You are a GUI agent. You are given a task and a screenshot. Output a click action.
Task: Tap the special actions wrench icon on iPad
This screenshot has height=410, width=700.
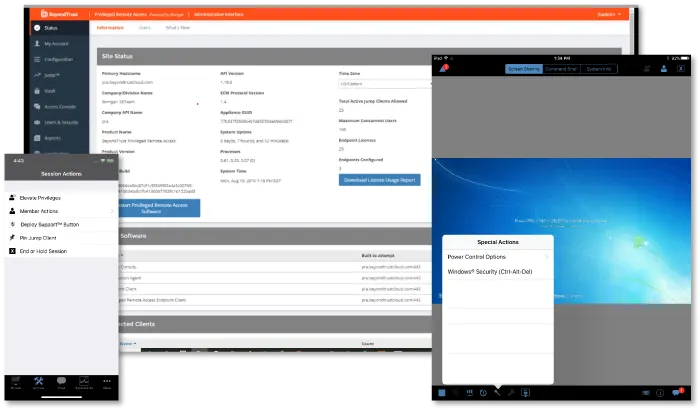(497, 393)
